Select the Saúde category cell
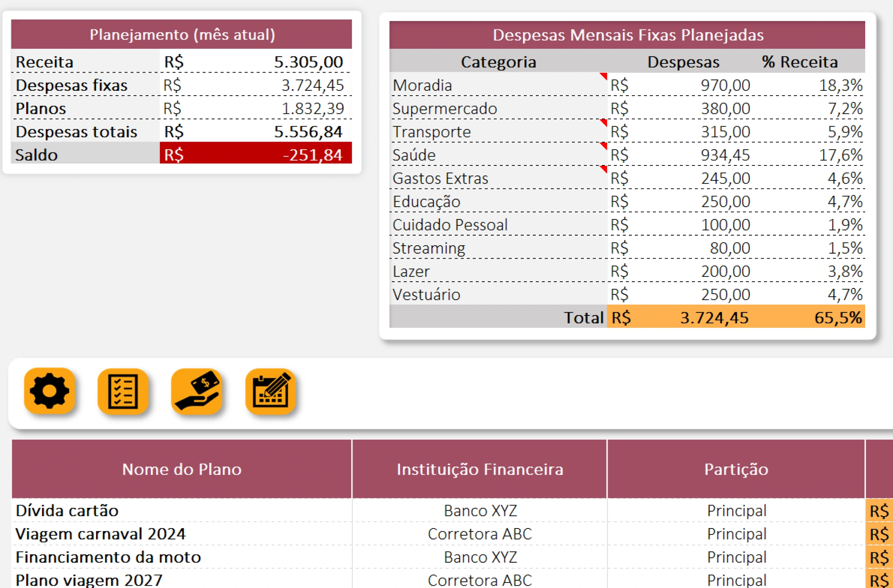The height and width of the screenshot is (588, 893). pyautogui.click(x=498, y=155)
